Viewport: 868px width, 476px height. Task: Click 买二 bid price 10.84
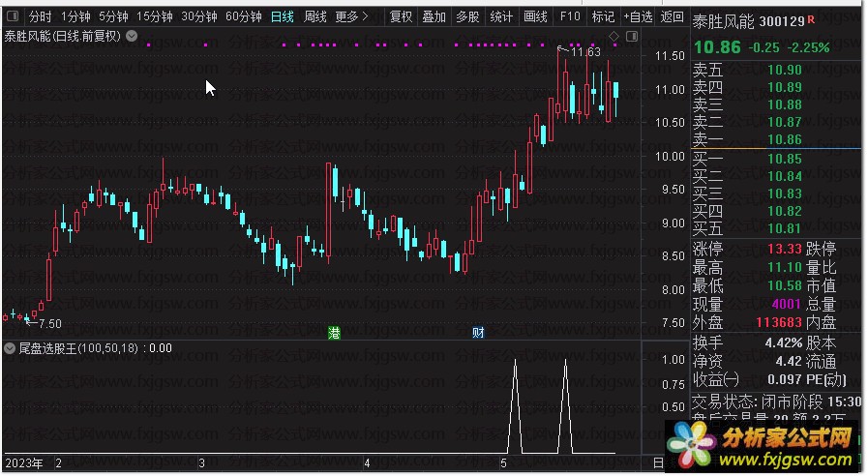click(785, 176)
